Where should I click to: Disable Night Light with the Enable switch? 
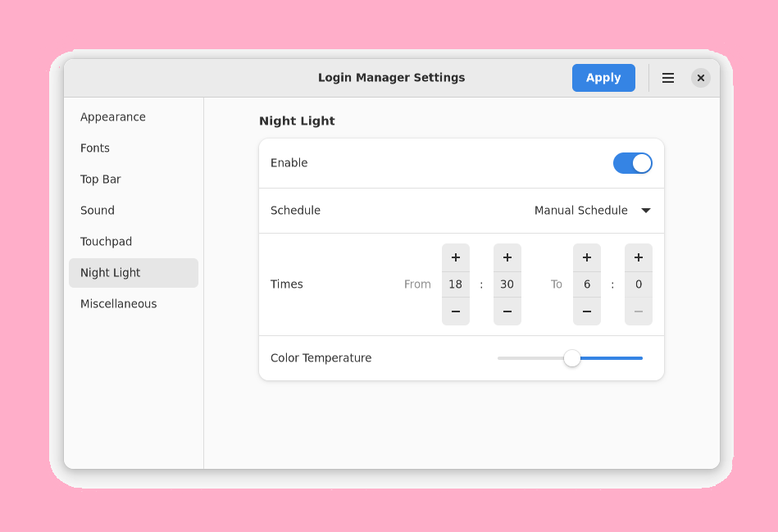(632, 163)
